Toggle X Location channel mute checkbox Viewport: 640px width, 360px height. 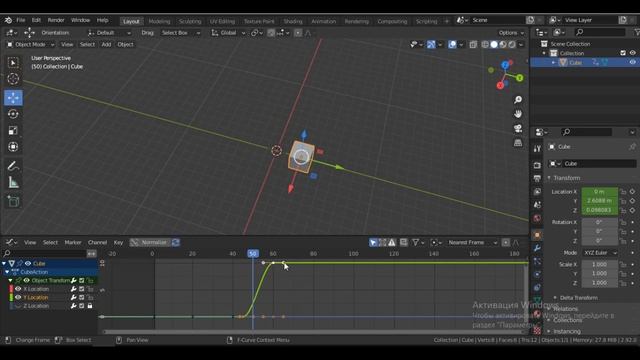(82, 289)
